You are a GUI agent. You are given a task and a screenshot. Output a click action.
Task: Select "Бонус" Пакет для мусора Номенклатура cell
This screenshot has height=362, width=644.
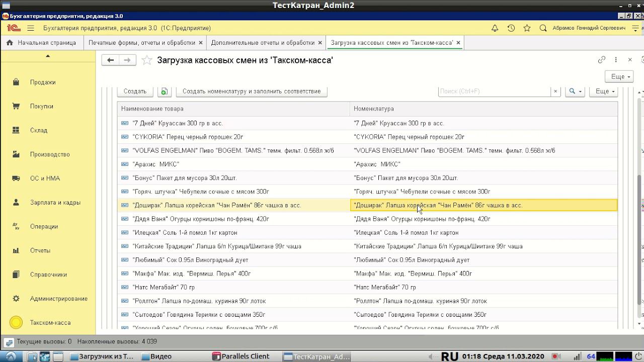(484, 178)
